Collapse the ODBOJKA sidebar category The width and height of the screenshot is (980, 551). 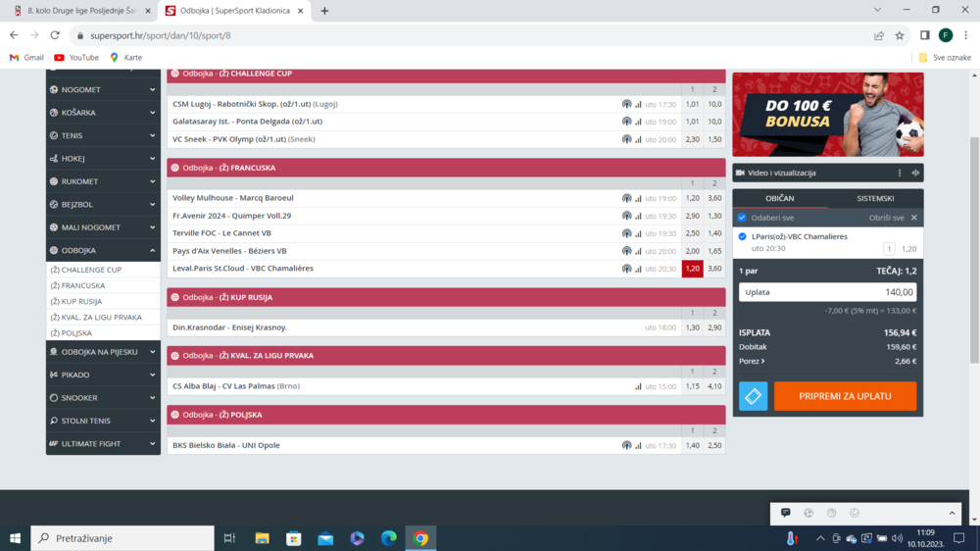point(103,251)
